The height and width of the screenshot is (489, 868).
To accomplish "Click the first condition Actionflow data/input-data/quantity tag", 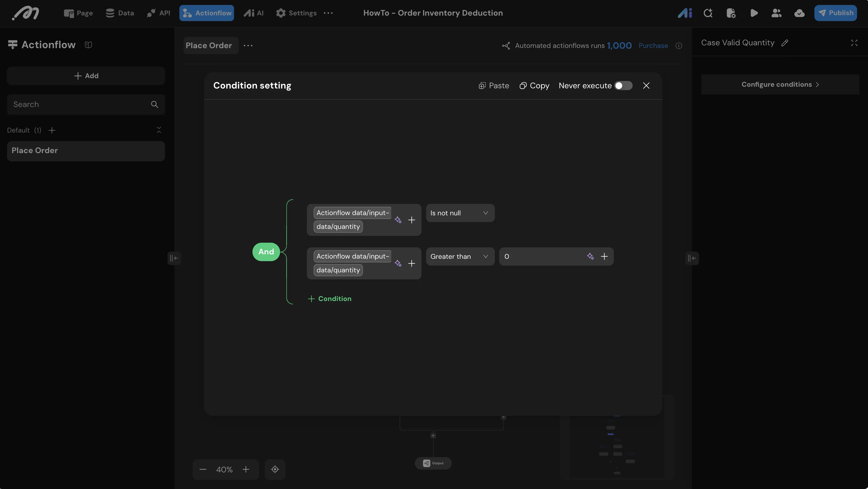I will (353, 220).
